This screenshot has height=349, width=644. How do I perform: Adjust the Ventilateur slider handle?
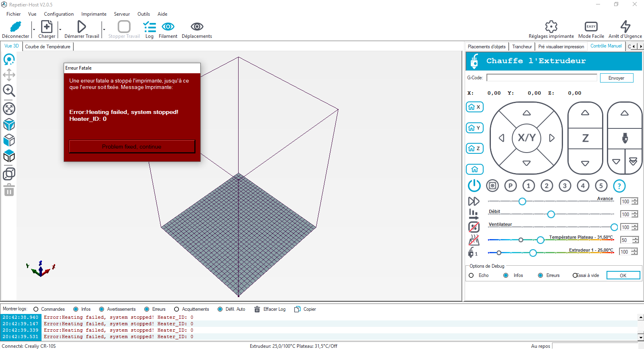point(614,227)
